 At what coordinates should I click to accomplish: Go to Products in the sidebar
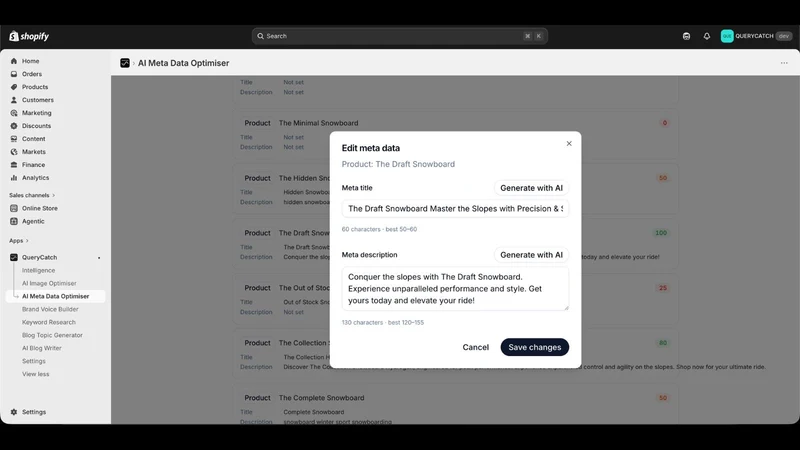click(35, 87)
